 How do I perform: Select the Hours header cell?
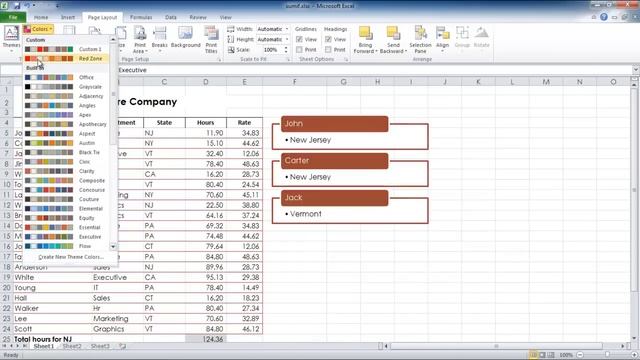pyautogui.click(x=205, y=122)
